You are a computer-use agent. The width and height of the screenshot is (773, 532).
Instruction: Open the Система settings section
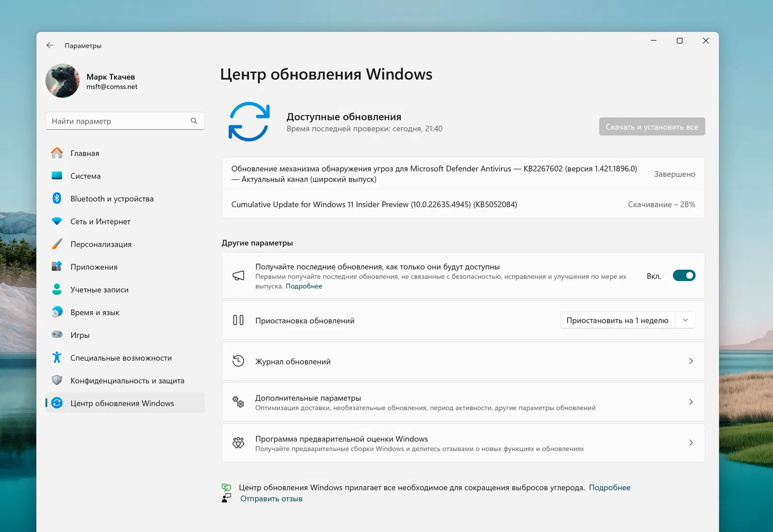coord(86,176)
